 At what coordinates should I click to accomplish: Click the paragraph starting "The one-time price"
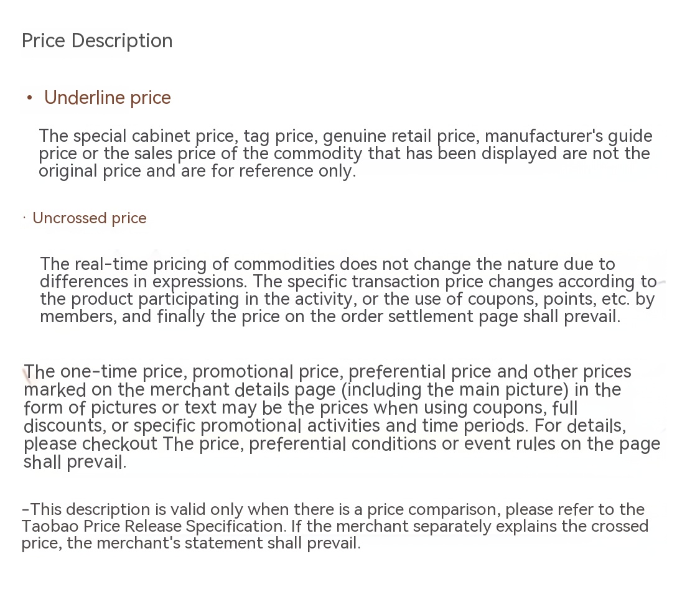[341, 417]
